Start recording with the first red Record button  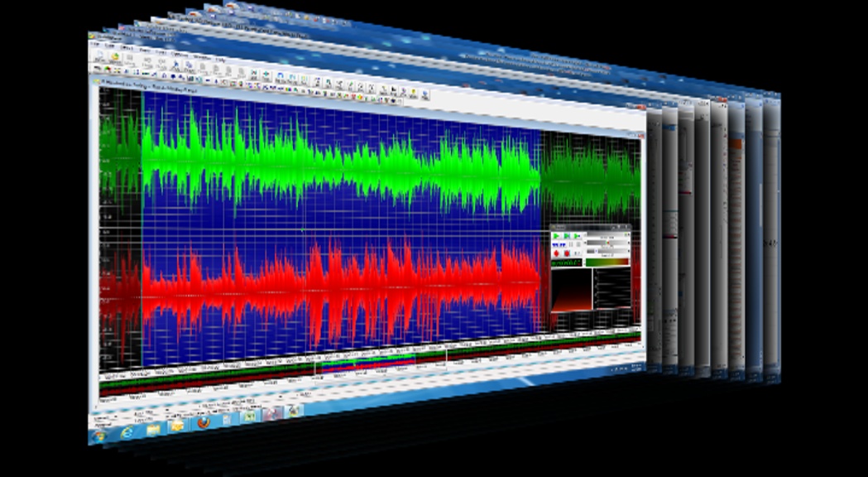coord(556,253)
